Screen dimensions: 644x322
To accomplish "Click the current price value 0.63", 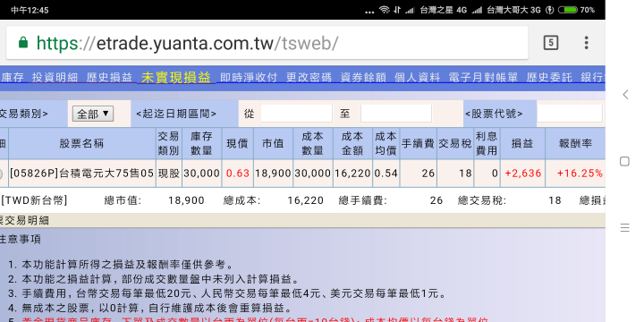I will click(x=238, y=174).
